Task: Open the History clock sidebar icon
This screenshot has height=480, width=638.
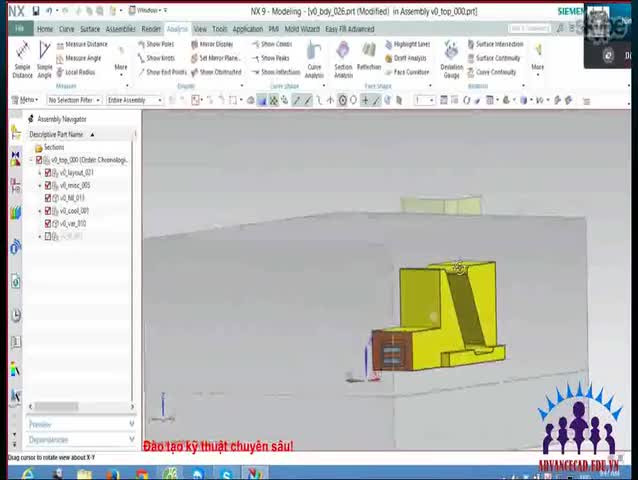Action: tap(15, 315)
